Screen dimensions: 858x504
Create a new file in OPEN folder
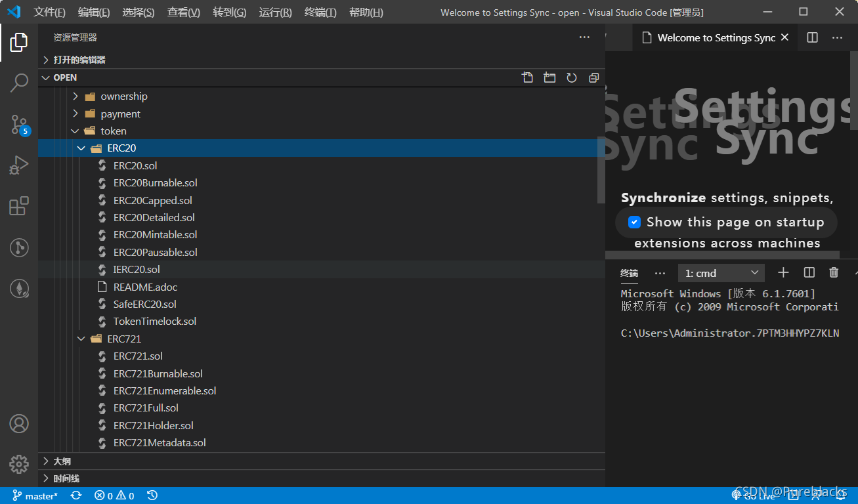coord(527,77)
